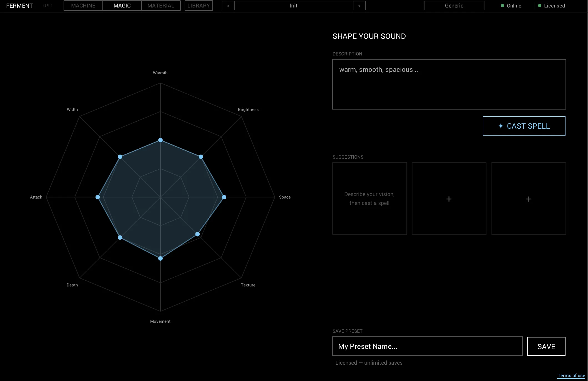
Task: Focus the sound description text box
Action: coord(449,84)
